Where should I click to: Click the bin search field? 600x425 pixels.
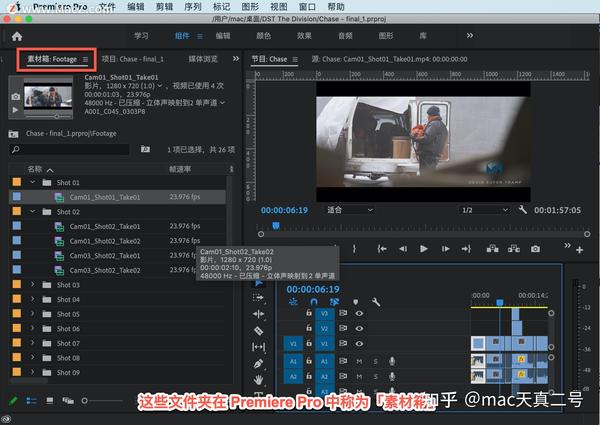tap(69, 149)
